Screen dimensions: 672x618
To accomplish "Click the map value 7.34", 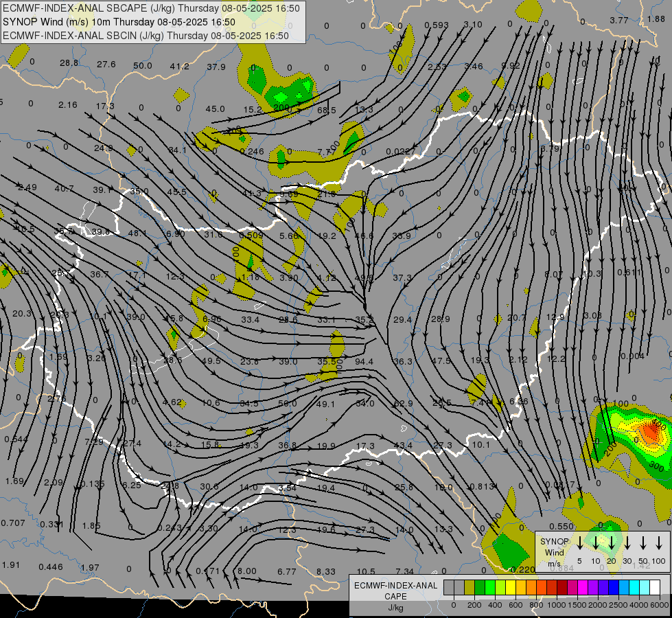I will pos(404,572).
